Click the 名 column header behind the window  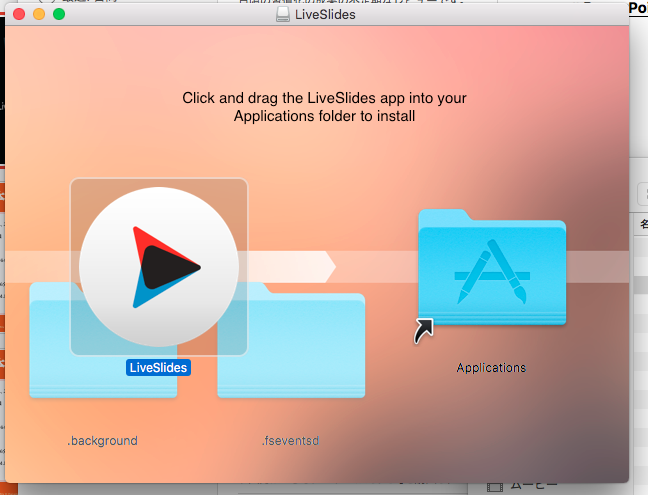(643, 224)
